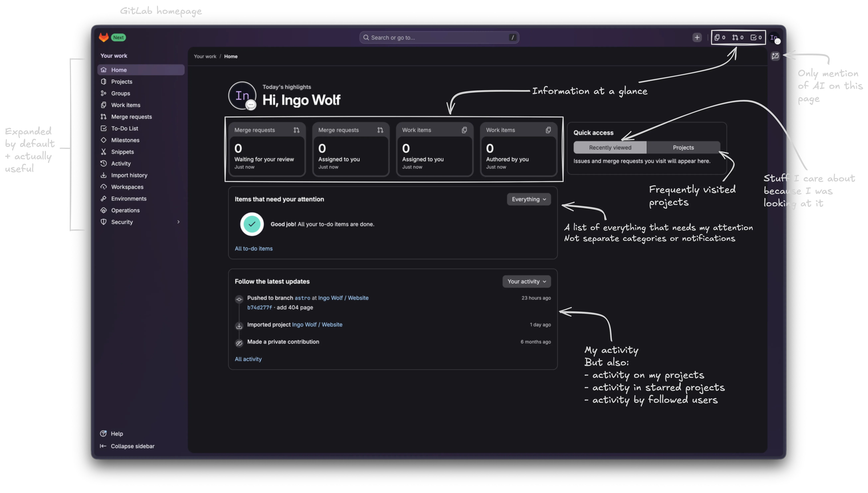Click the Home breadcrumb text
This screenshot has width=868, height=493.
tap(231, 56)
